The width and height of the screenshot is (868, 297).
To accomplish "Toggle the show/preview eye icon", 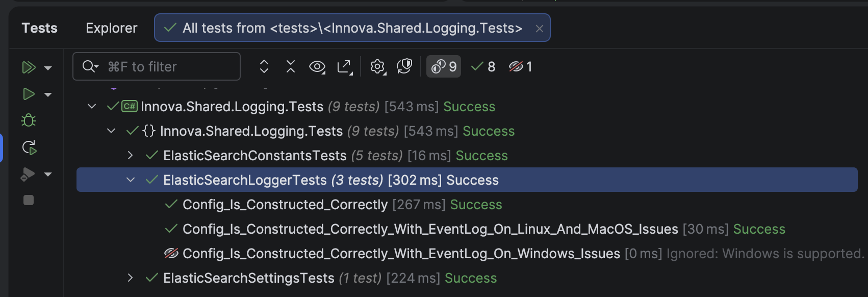I will point(317,67).
